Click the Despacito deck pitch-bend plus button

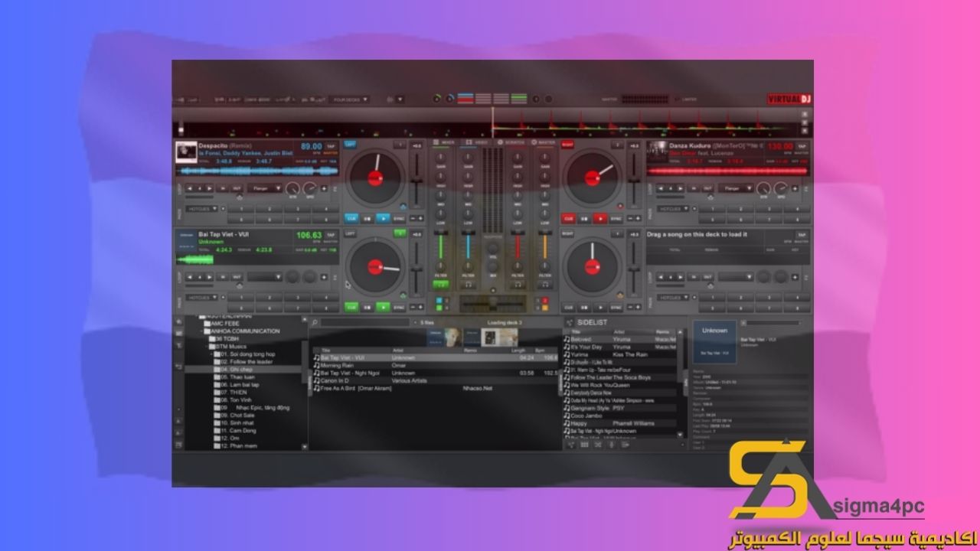pos(420,218)
